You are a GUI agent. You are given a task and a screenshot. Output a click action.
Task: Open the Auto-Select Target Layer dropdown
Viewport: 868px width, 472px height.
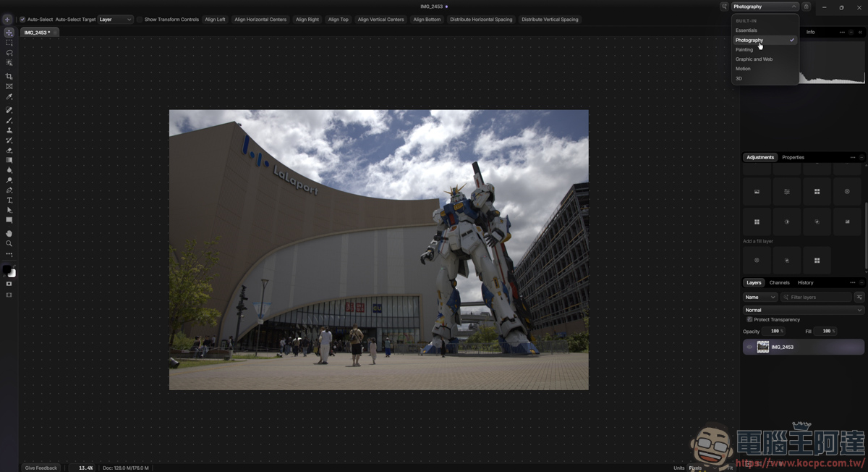pyautogui.click(x=115, y=20)
